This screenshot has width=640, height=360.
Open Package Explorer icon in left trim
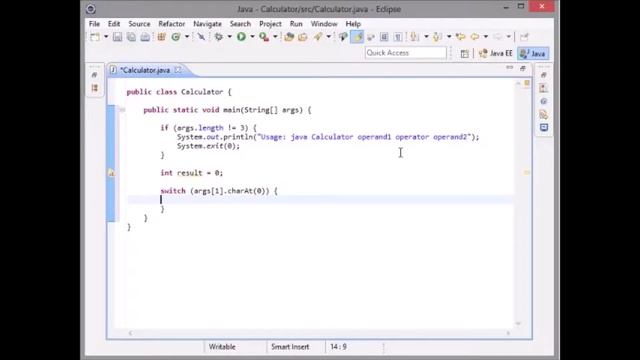pos(94,88)
